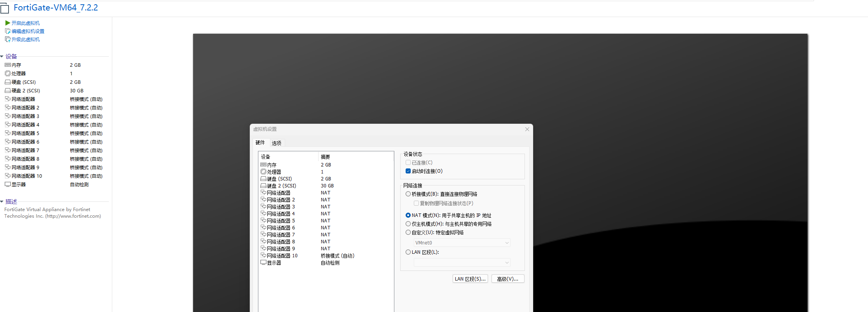The image size is (868, 312).
Task: Select the processor icon in the dialog device list
Action: [263, 172]
